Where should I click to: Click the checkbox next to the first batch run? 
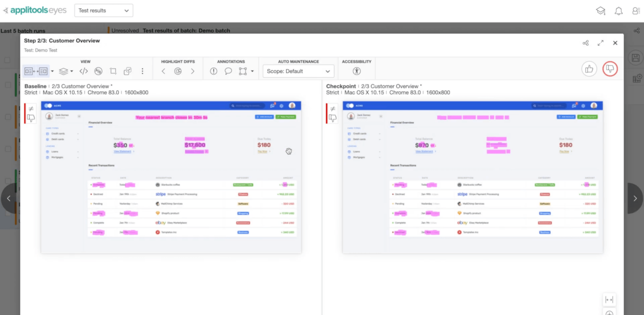[x=7, y=60]
